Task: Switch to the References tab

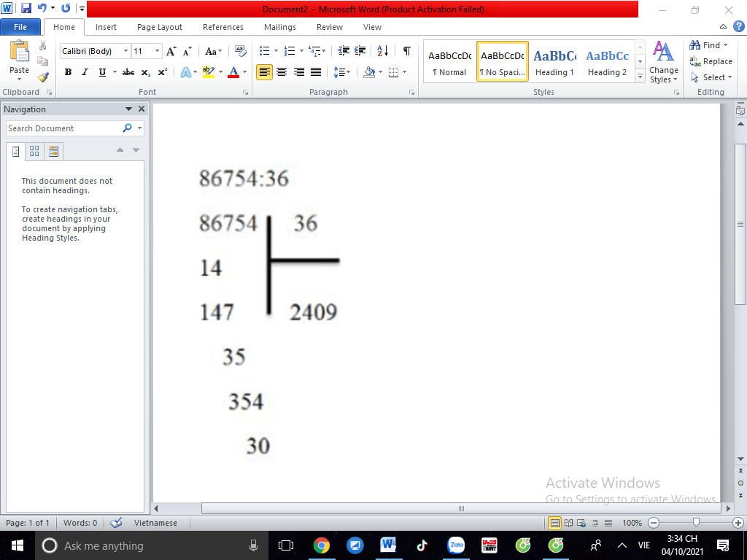Action: click(x=223, y=27)
